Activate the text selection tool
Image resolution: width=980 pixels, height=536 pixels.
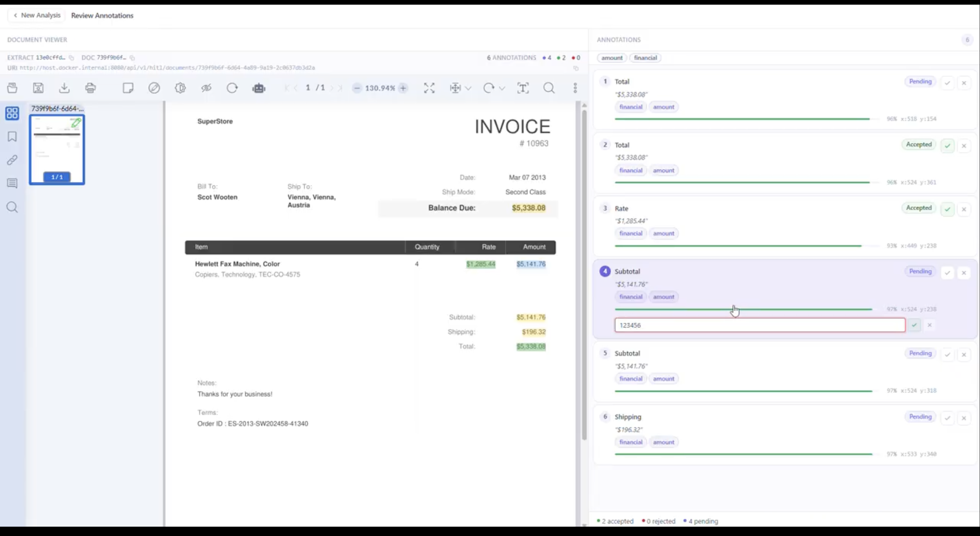523,88
